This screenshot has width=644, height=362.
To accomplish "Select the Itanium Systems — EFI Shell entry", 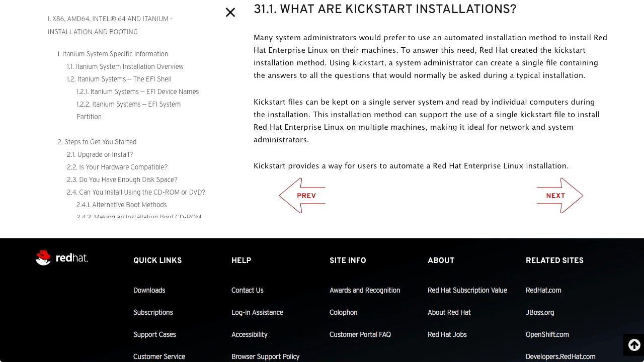I will point(118,79).
